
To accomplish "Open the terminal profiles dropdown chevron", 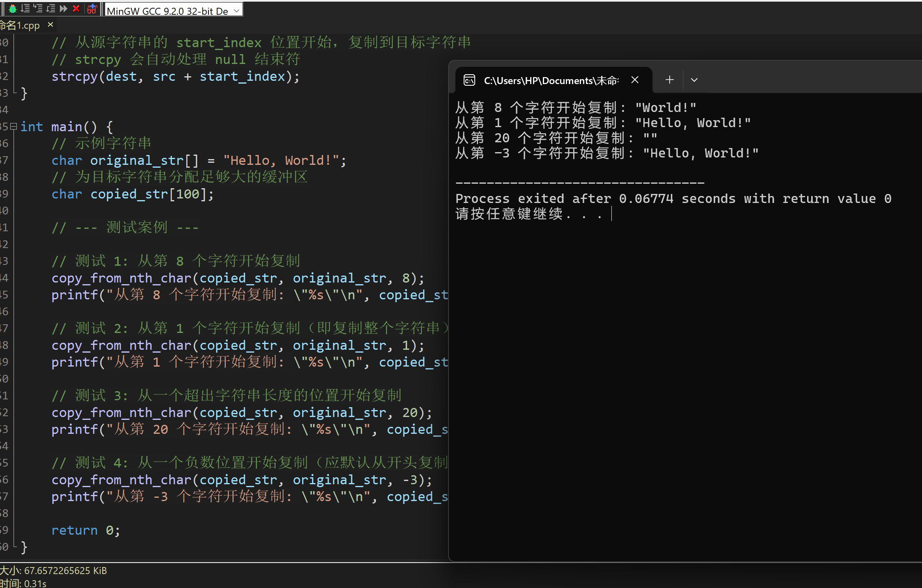I will [x=694, y=80].
